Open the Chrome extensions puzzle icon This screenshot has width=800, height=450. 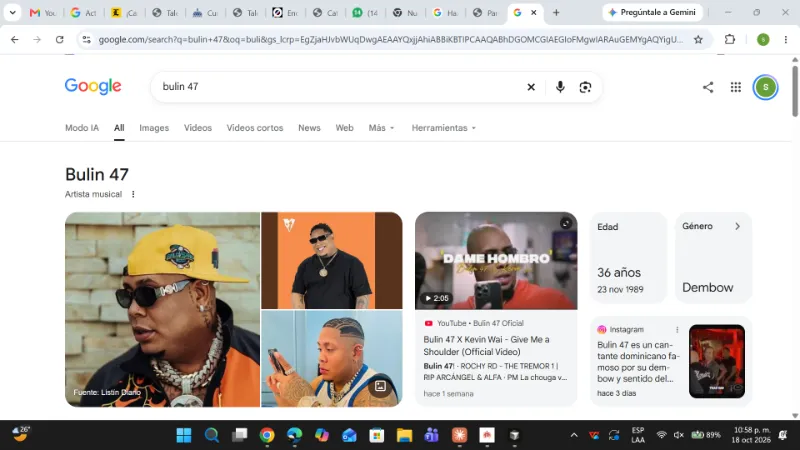coord(730,39)
